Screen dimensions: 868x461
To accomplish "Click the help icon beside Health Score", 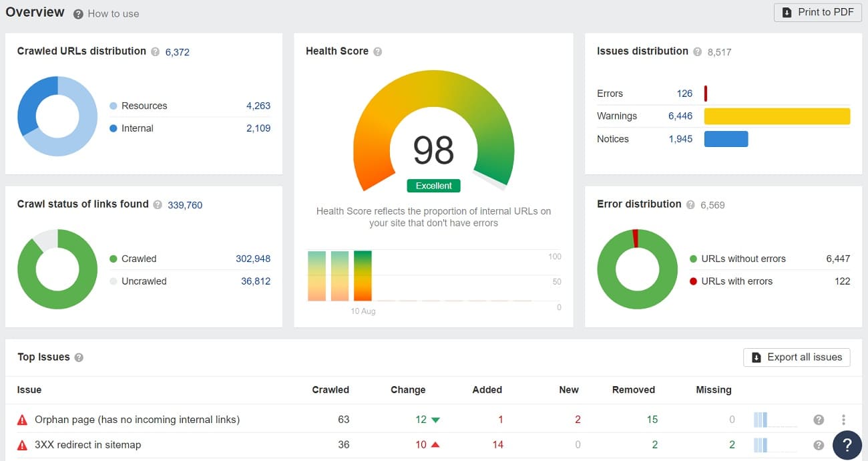I will click(378, 51).
